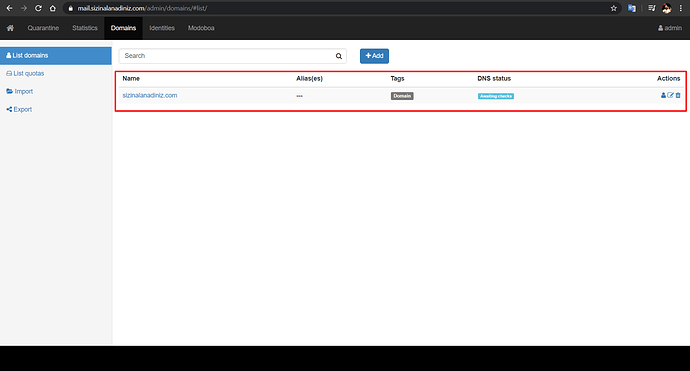
Task: Expand the admin user menu
Action: (x=670, y=28)
